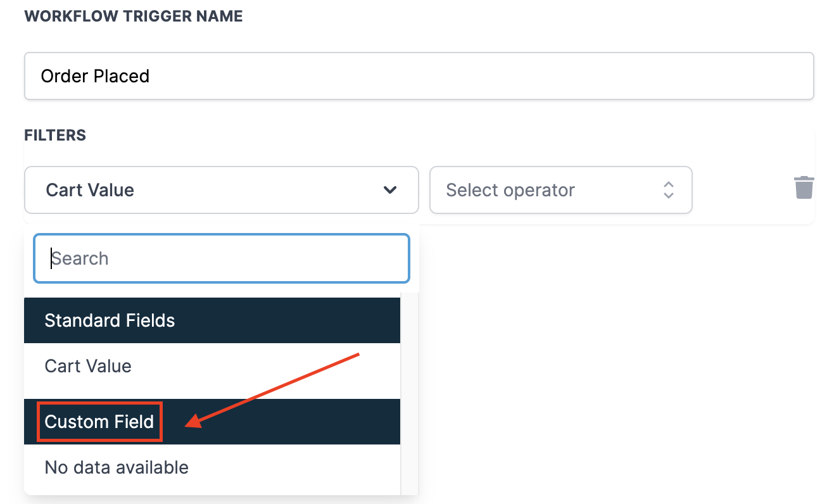The height and width of the screenshot is (504, 827).
Task: Click the red arrow pointing to Custom Field
Action: coord(272,389)
